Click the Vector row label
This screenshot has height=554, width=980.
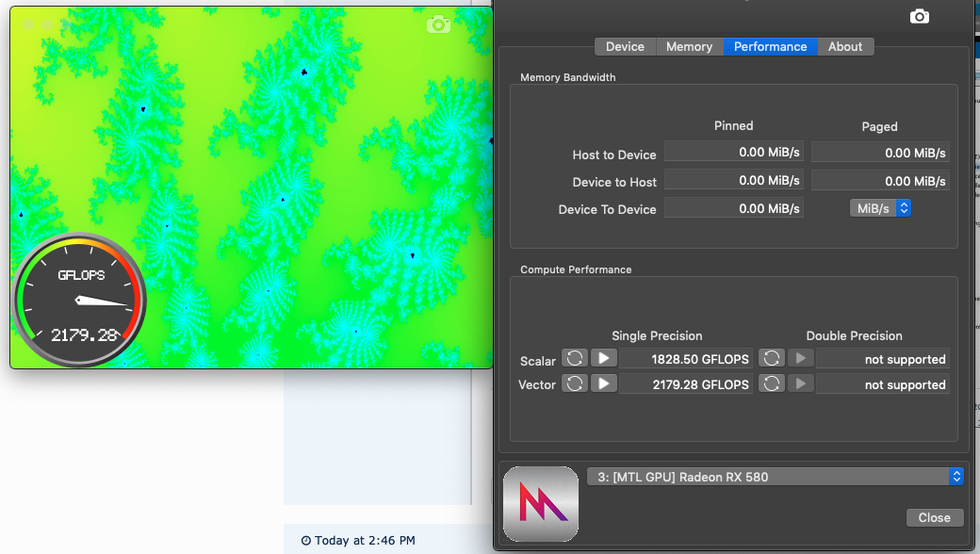[x=537, y=384]
